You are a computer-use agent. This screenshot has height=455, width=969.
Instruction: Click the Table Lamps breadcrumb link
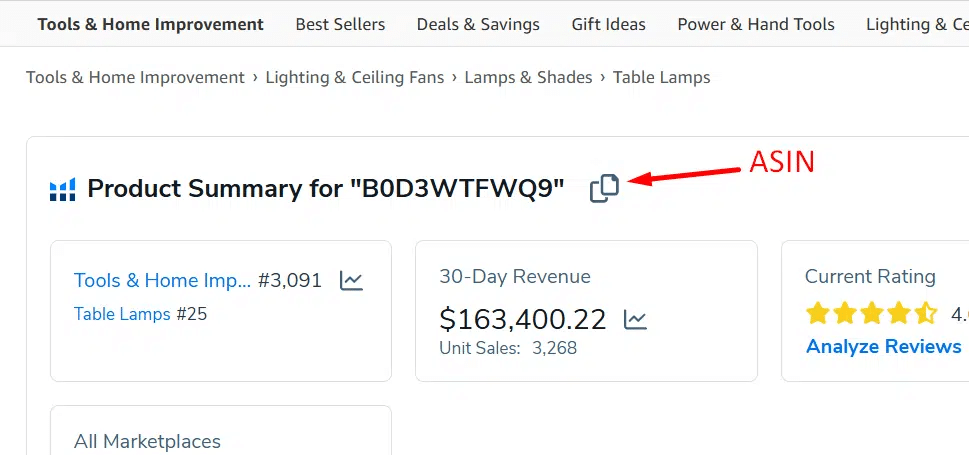[x=661, y=77]
